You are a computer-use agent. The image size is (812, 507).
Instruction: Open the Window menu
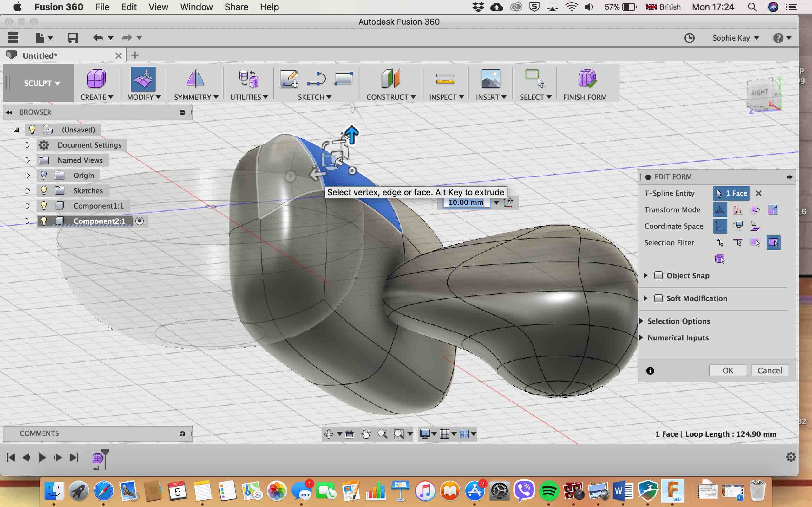pyautogui.click(x=196, y=7)
